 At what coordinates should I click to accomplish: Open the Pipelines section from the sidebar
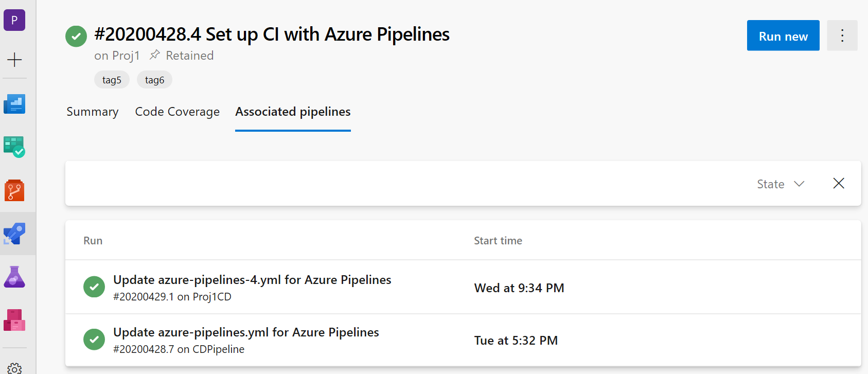click(14, 234)
